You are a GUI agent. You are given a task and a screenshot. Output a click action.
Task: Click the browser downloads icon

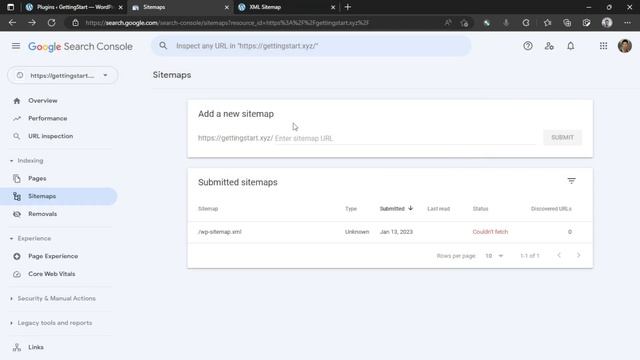tap(506, 23)
